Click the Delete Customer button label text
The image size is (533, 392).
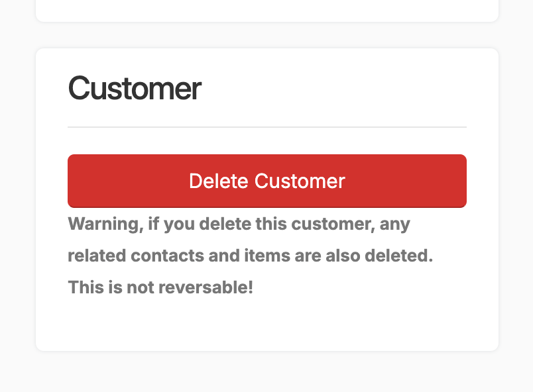pyautogui.click(x=266, y=181)
